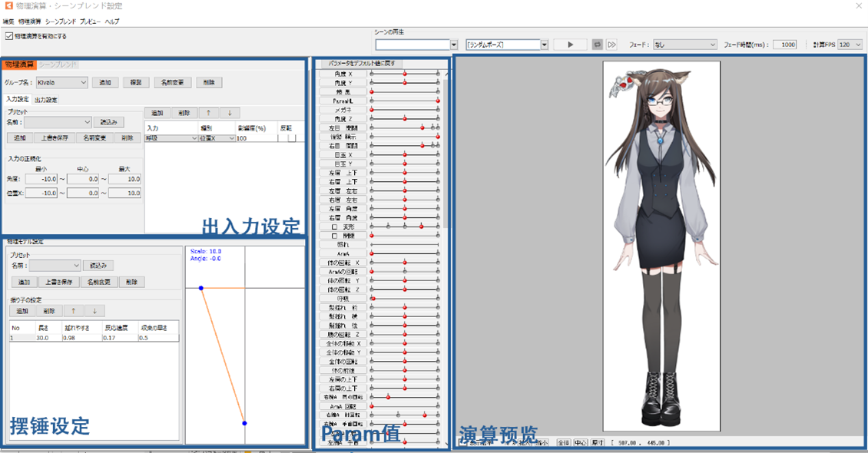This screenshot has height=453, width=868.
Task: Click the 縮小 zoom-out icon under the preview
Action: click(542, 443)
